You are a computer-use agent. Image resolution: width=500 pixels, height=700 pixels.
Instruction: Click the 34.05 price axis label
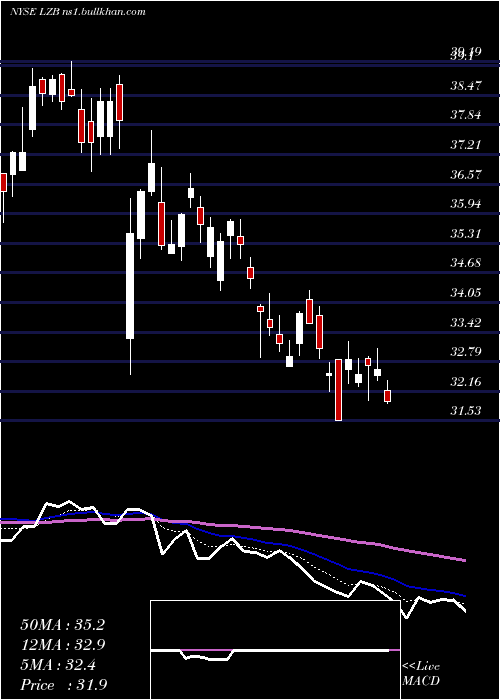click(x=466, y=292)
